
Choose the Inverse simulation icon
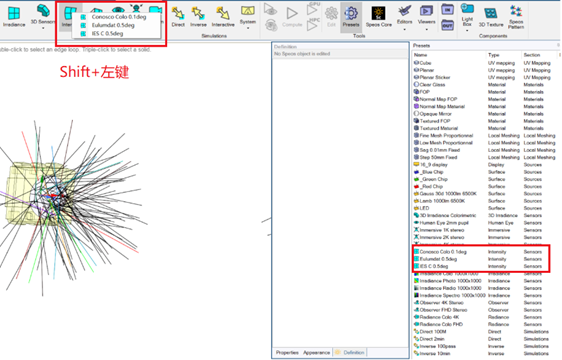coord(198,17)
